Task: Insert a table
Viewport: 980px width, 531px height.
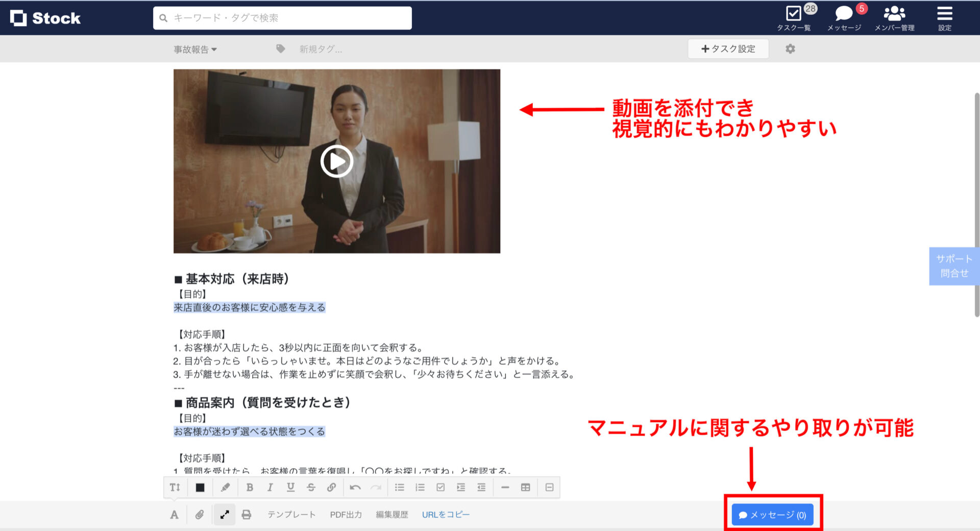Action: (x=525, y=487)
